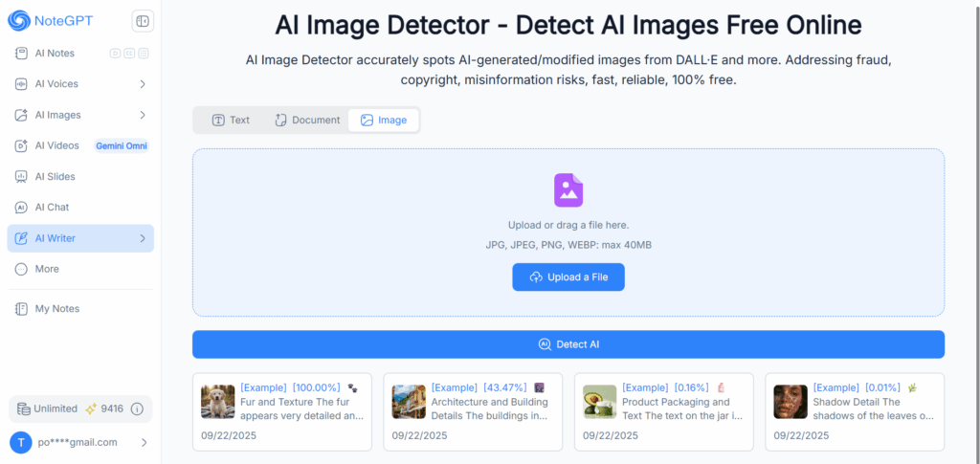Click the 09/22/2025 date on the puppy example

(x=229, y=435)
